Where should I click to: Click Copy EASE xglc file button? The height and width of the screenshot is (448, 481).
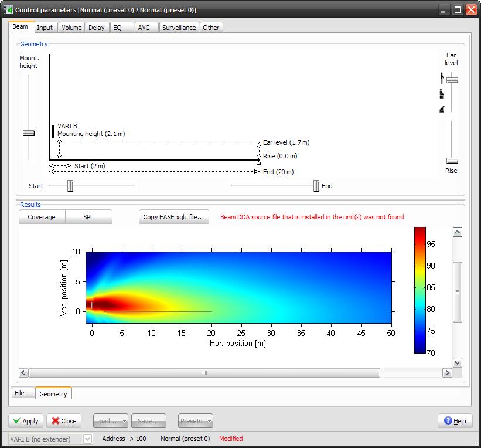(x=173, y=217)
